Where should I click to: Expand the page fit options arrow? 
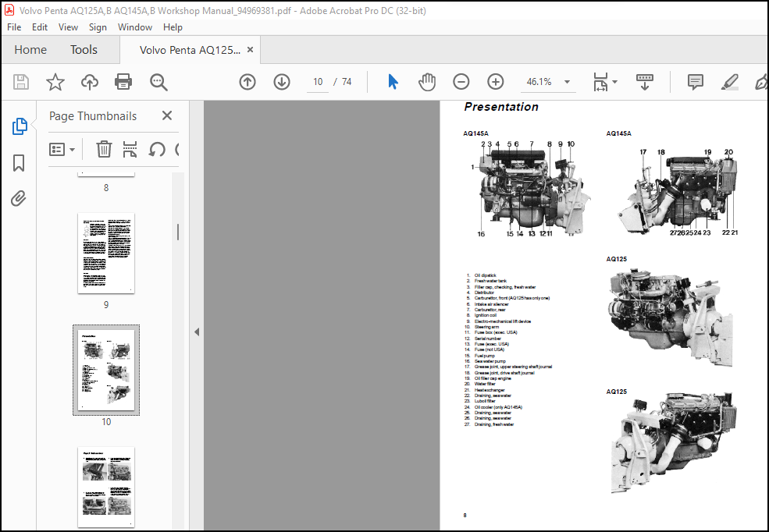coord(615,82)
